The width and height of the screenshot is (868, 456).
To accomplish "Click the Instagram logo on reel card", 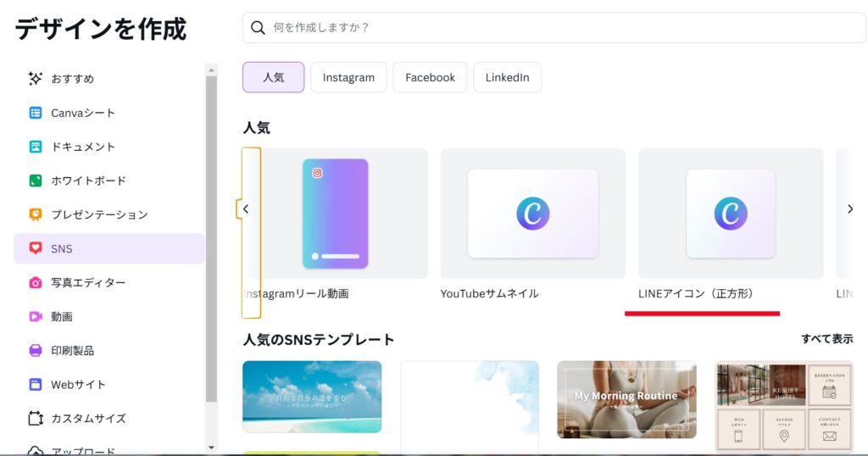I will point(317,173).
